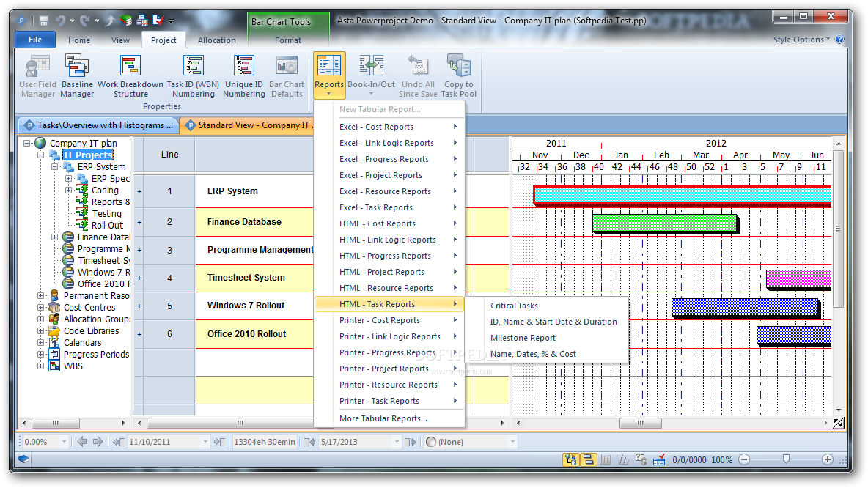Click the blue Windows 7 Rollout Gantt bar
The image size is (868, 488).
coord(745,307)
